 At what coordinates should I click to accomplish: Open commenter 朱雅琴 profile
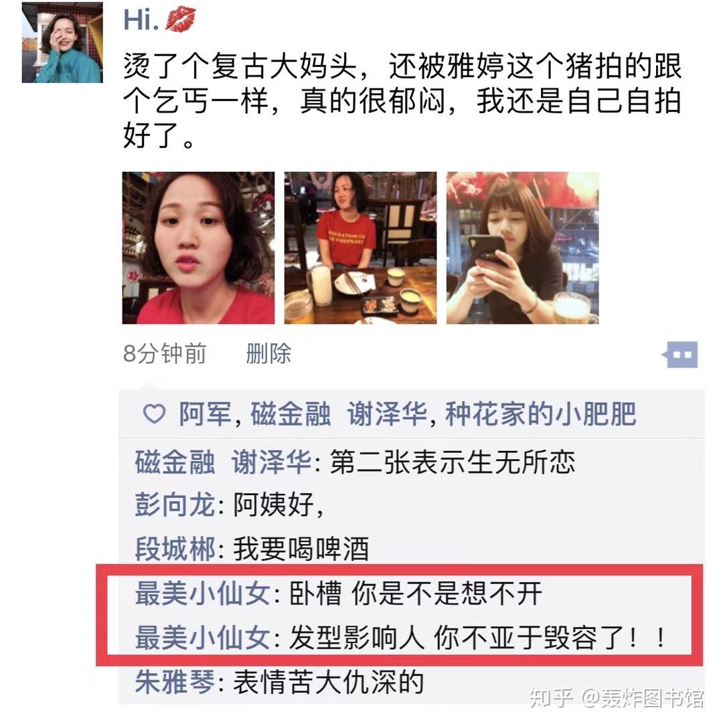[175, 682]
